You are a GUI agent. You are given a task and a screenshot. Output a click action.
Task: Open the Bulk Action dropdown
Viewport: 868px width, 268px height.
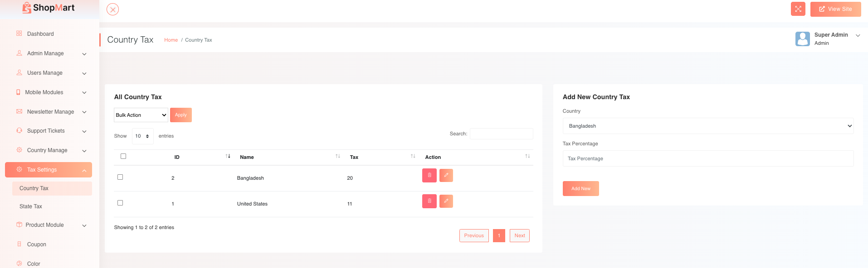[141, 115]
